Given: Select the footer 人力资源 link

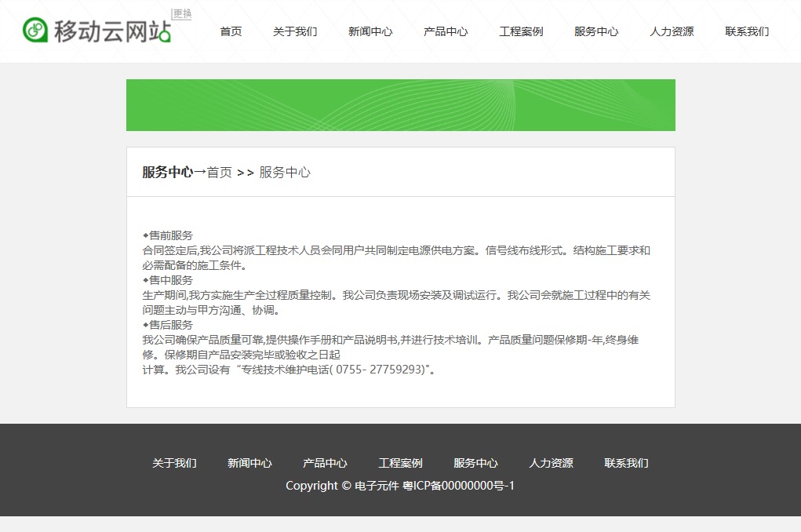Looking at the screenshot, I should click(x=551, y=463).
